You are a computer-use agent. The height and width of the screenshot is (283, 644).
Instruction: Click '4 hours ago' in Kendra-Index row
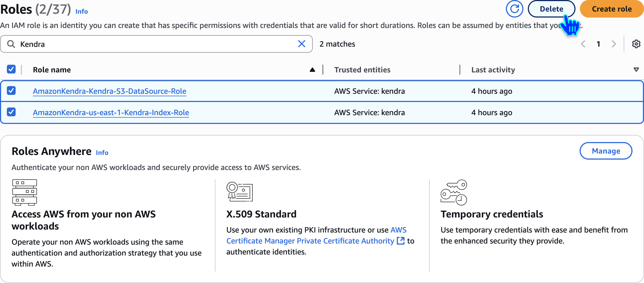click(492, 112)
